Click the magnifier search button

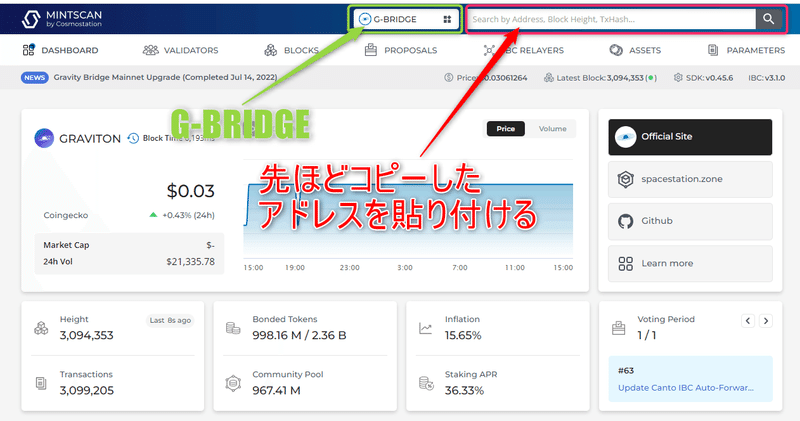(768, 19)
